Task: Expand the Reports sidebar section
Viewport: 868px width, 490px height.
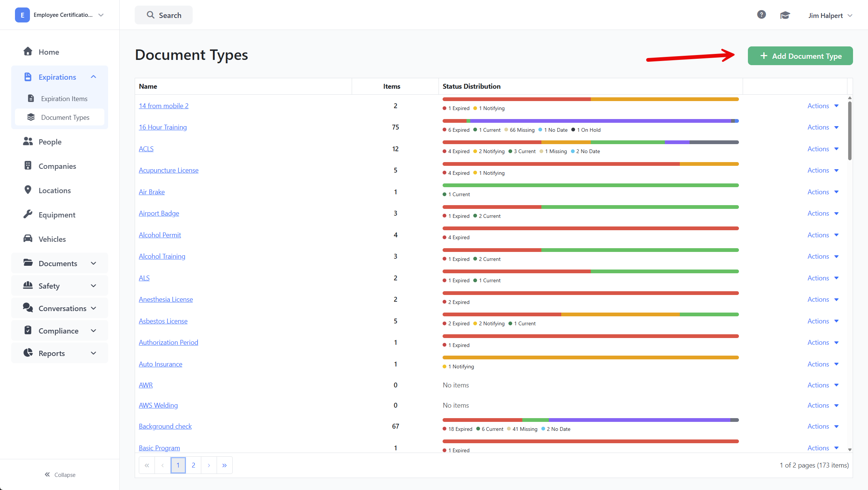Action: tap(94, 353)
